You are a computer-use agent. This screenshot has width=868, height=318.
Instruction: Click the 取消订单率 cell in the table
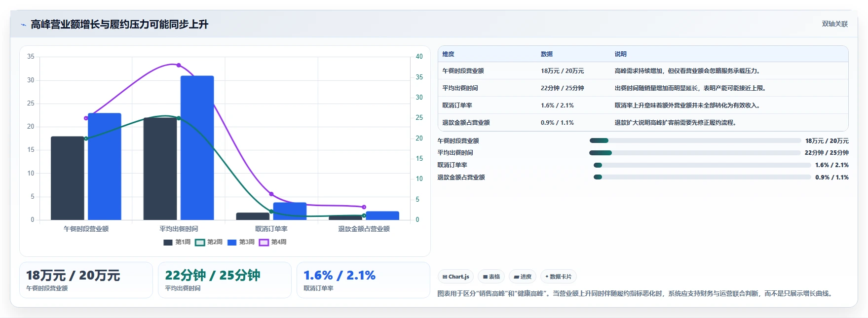click(457, 106)
